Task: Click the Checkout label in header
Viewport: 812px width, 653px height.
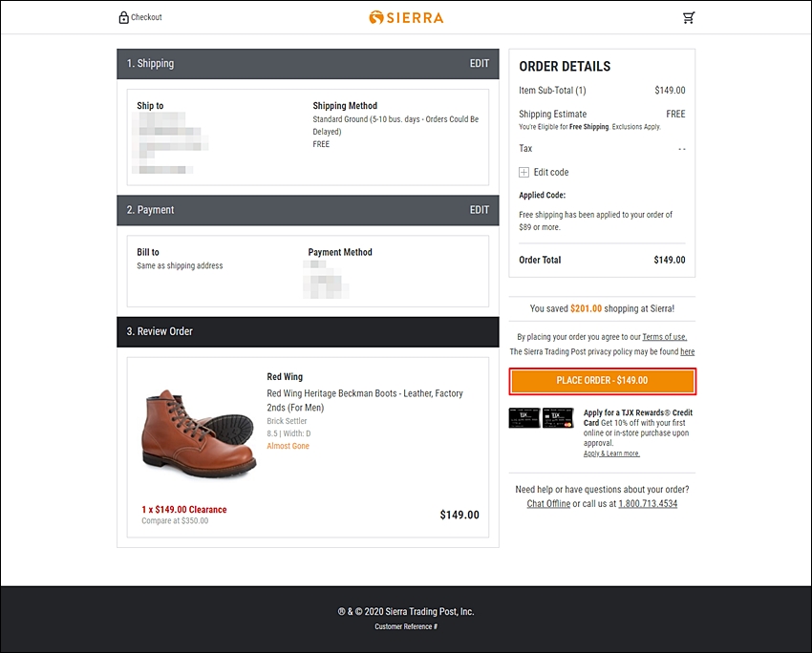Action: (146, 17)
